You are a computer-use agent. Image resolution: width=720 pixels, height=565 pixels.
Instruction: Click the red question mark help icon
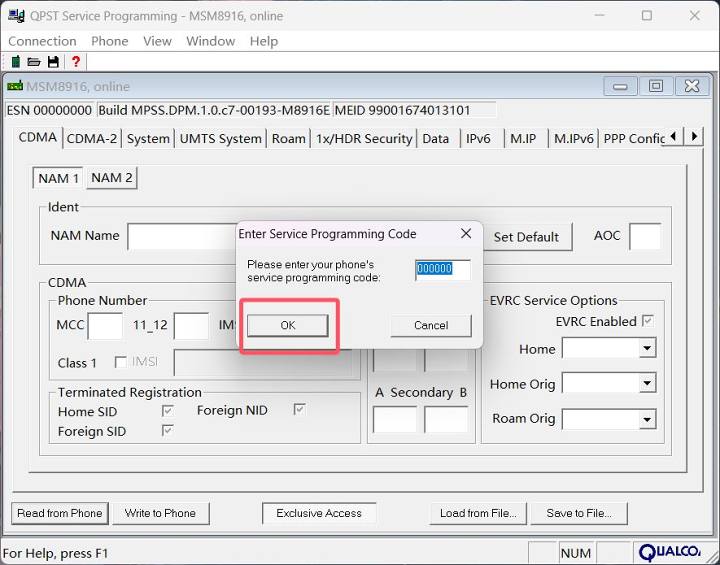pos(75,62)
